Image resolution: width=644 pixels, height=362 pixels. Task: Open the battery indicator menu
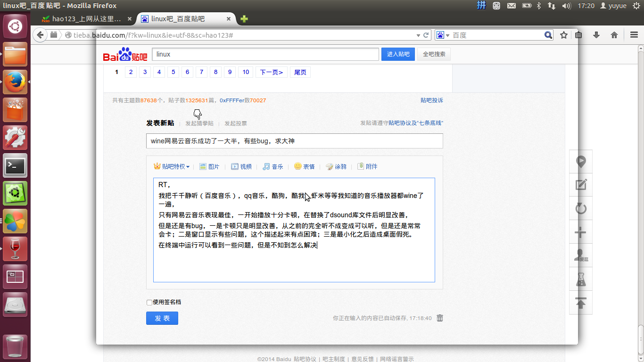pos(527,6)
